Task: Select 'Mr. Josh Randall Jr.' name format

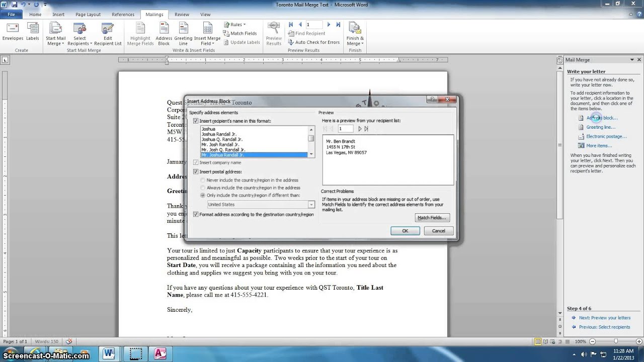Action: click(220, 144)
